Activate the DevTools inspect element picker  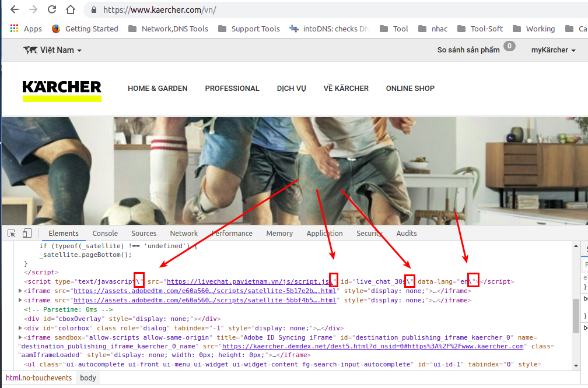12,233
